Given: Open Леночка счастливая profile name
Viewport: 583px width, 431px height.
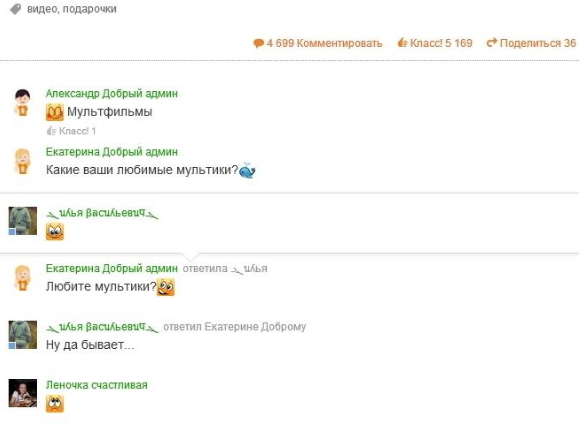Looking at the screenshot, I should click(97, 385).
